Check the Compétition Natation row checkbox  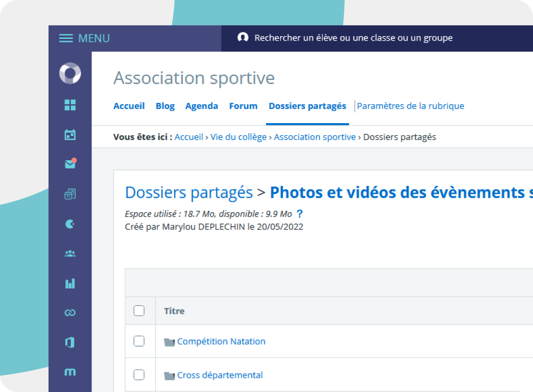pyautogui.click(x=139, y=341)
